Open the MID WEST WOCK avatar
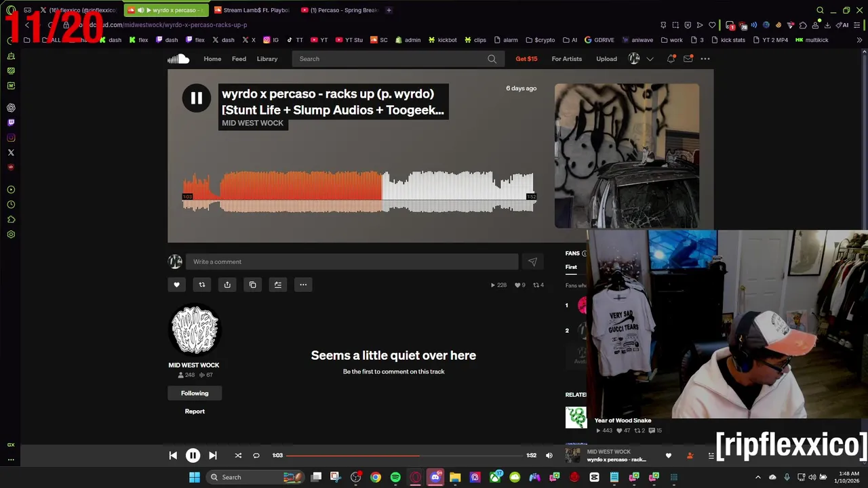Image resolution: width=868 pixels, height=488 pixels. click(x=195, y=330)
